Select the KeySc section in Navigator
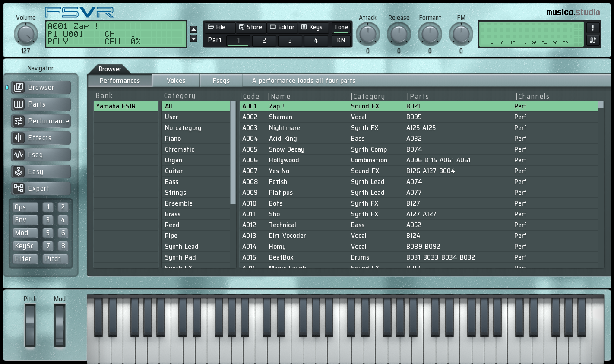Viewport: 614px width, 364px height. [x=25, y=246]
